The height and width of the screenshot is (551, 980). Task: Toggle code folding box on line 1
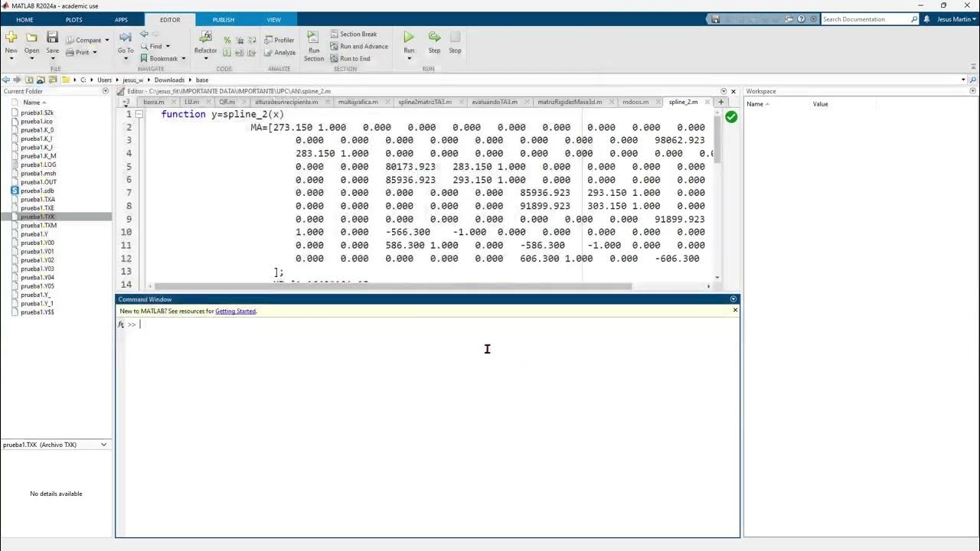coord(139,114)
